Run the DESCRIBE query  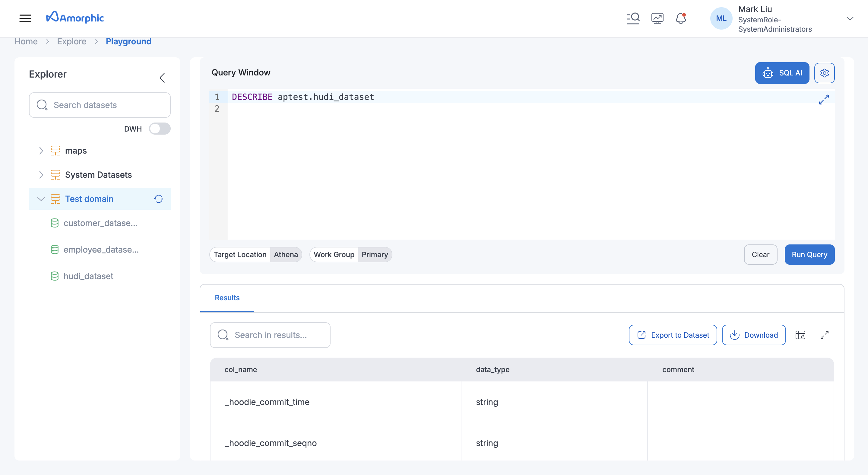[x=809, y=254]
